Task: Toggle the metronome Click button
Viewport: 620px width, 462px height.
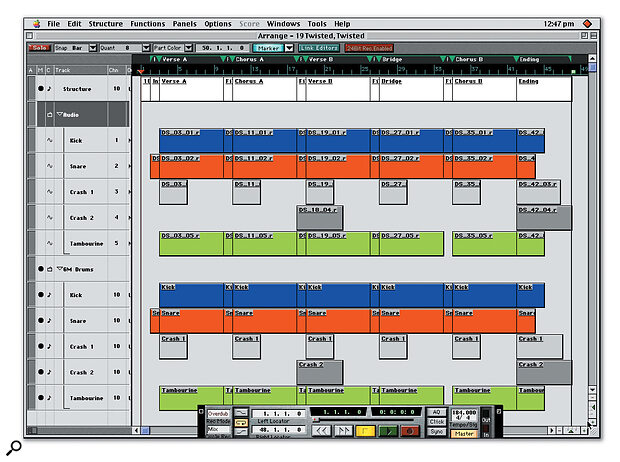Action: 437,422
